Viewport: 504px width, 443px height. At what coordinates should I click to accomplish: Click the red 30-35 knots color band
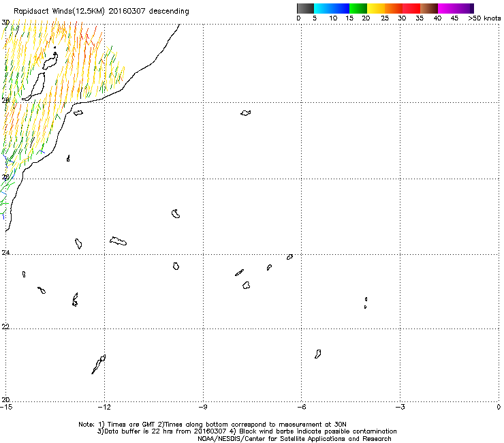411,8
